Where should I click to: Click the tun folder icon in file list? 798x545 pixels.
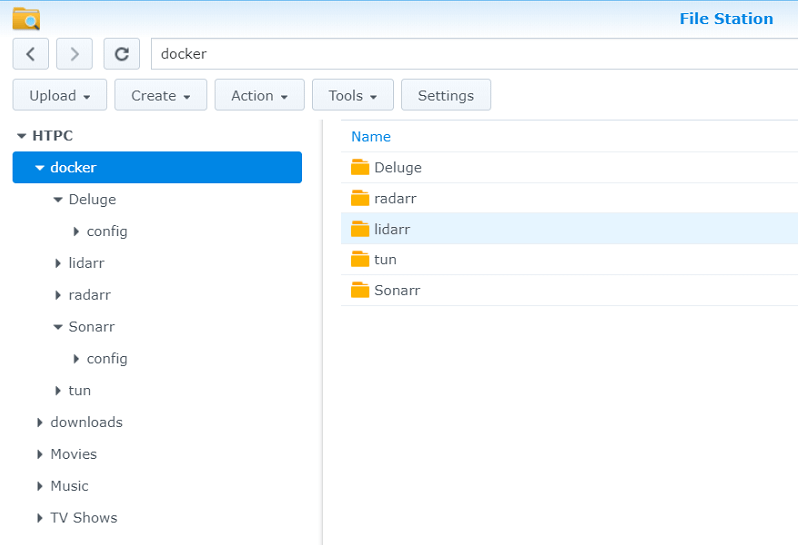pyautogui.click(x=360, y=259)
